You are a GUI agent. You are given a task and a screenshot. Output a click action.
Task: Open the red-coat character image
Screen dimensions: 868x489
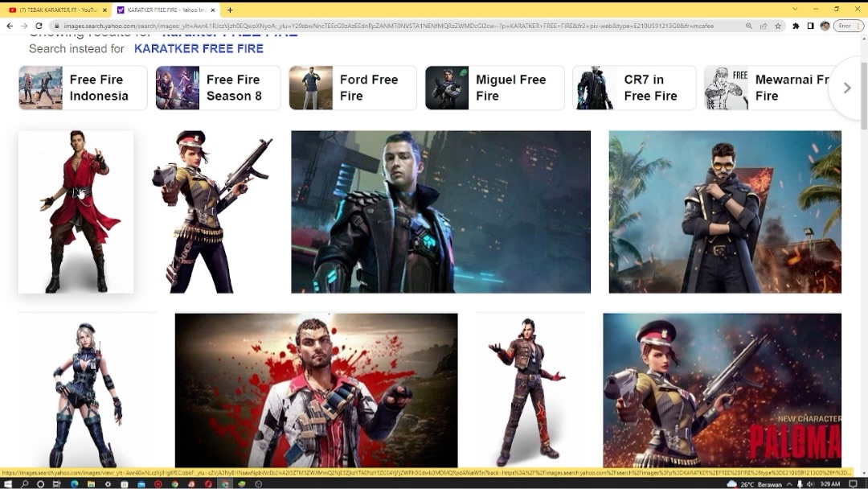tap(76, 212)
